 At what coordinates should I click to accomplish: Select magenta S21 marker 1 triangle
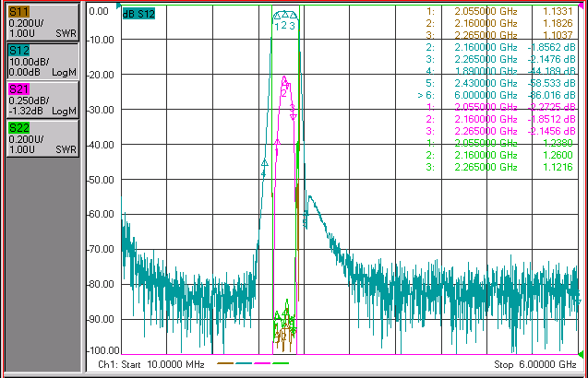pyautogui.click(x=277, y=142)
